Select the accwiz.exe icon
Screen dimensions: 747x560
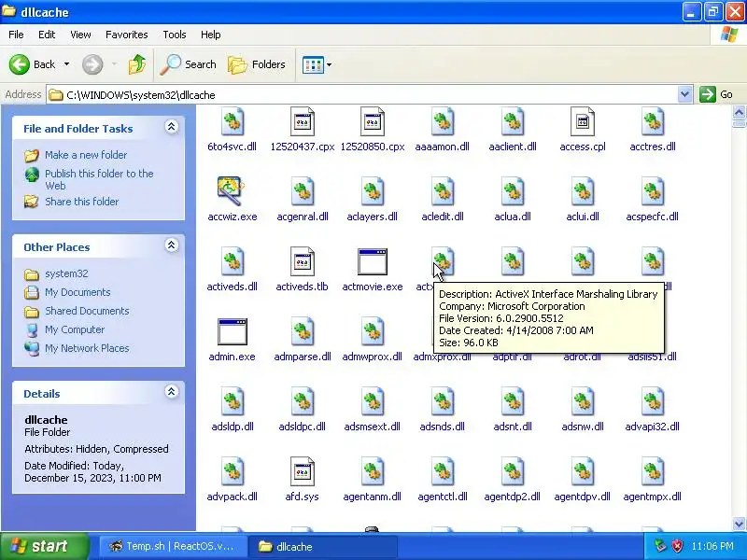click(x=230, y=191)
